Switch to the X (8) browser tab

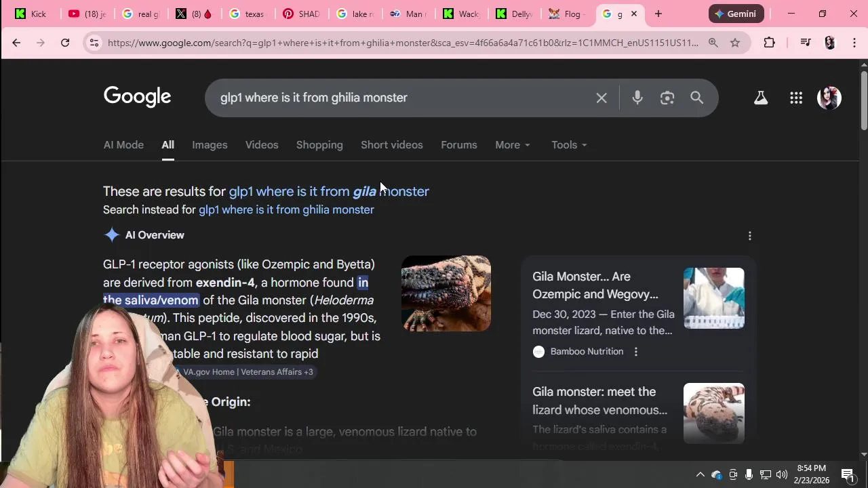[x=194, y=14]
